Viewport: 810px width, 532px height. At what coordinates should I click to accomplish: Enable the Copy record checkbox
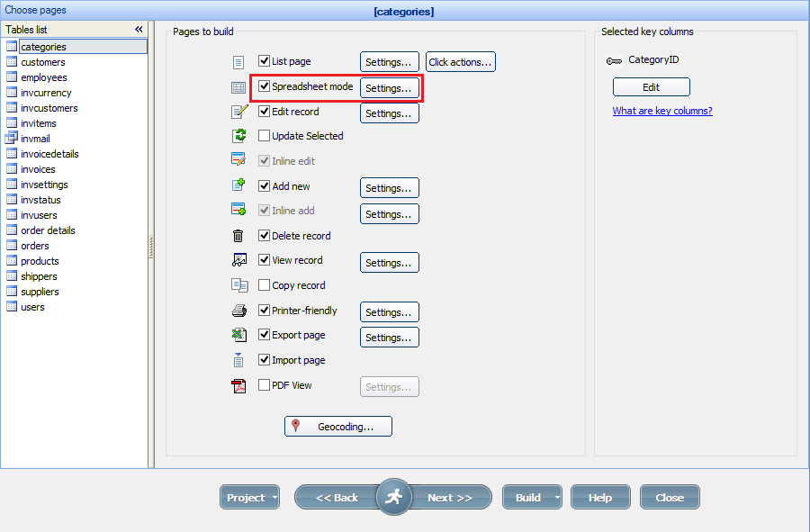pyautogui.click(x=265, y=285)
